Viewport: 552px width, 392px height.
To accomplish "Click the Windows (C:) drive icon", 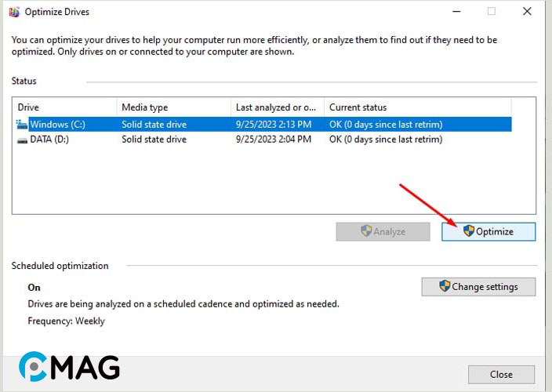I will (x=22, y=124).
